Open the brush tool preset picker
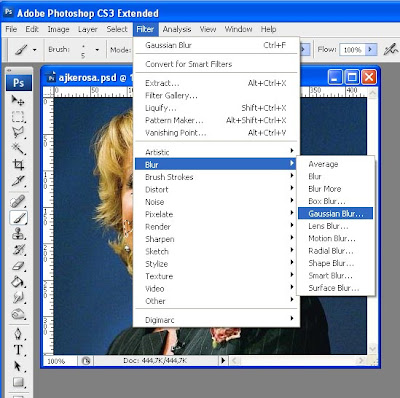 pos(25,50)
